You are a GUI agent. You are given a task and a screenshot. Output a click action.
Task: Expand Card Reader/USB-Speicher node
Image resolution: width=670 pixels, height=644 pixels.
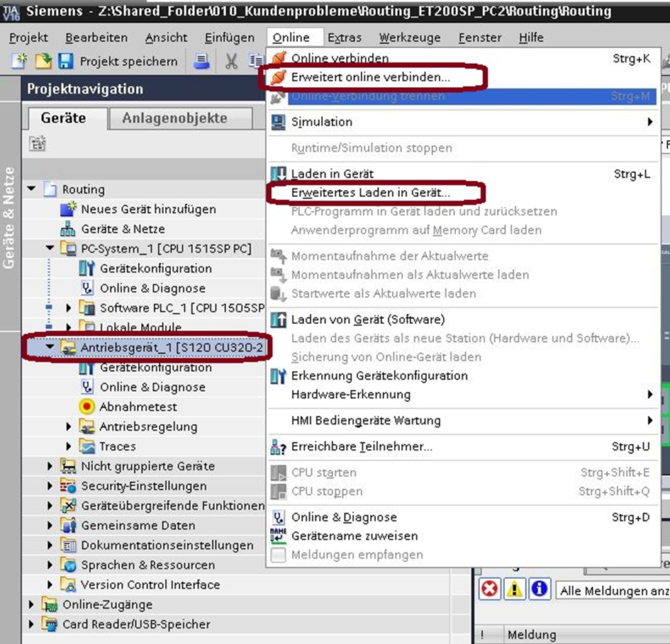pos(31,624)
